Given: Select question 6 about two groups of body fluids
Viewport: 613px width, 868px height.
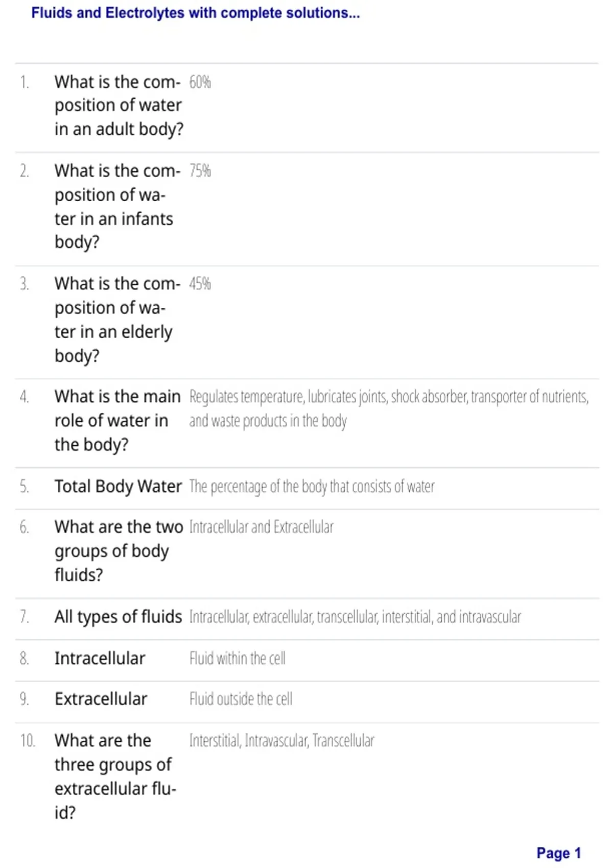Looking at the screenshot, I should tap(119, 551).
